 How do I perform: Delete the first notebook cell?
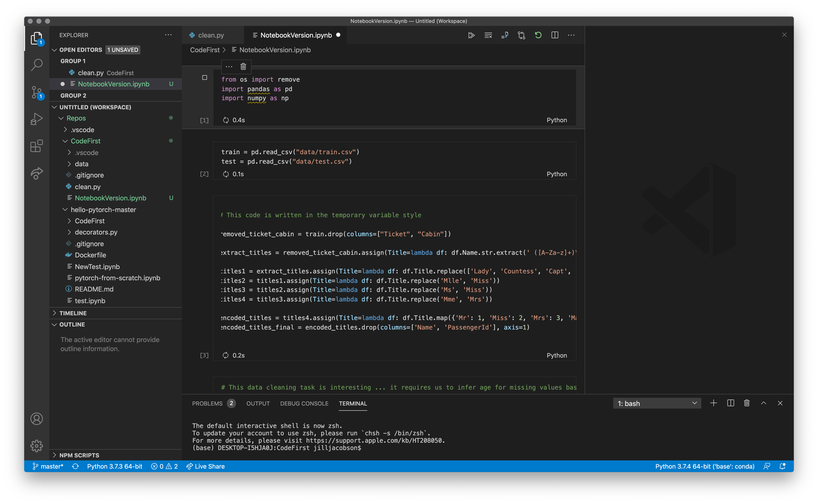pos(243,66)
